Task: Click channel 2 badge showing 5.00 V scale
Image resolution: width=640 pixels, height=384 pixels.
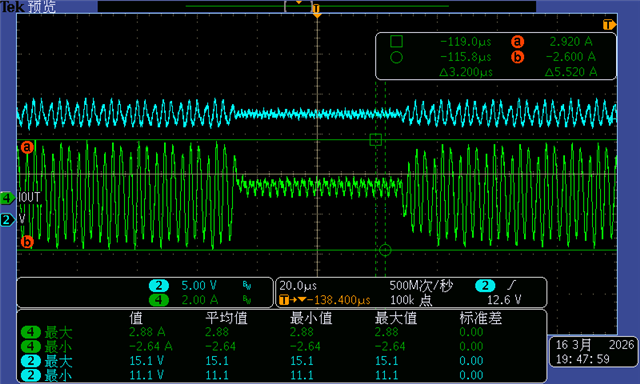Action: pos(159,285)
